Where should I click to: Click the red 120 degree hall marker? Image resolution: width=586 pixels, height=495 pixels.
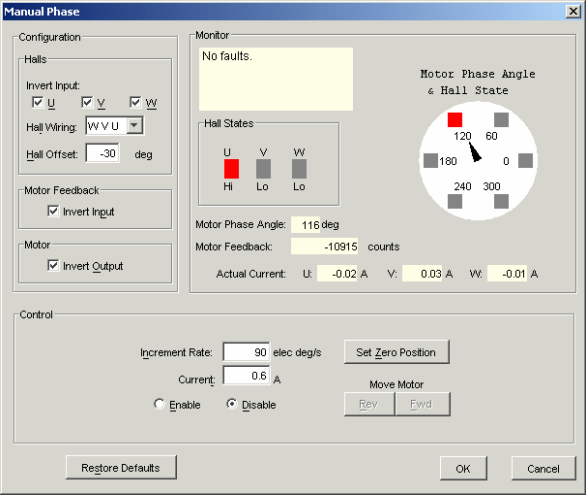click(x=455, y=120)
